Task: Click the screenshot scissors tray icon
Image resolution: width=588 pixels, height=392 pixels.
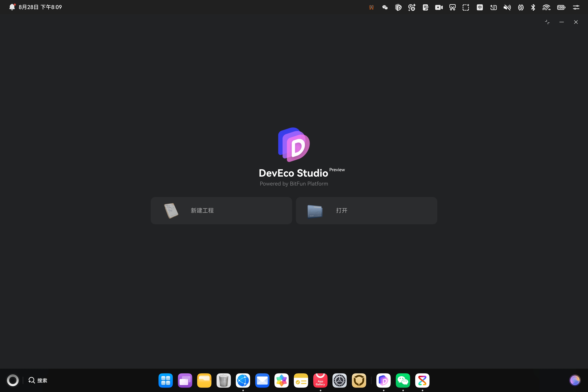Action: tap(452, 8)
